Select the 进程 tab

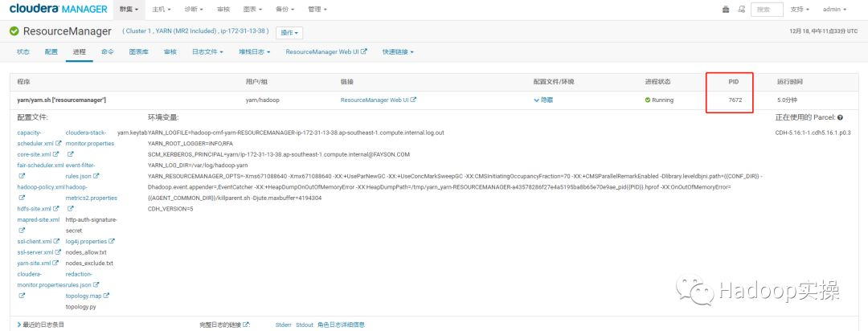[79, 51]
